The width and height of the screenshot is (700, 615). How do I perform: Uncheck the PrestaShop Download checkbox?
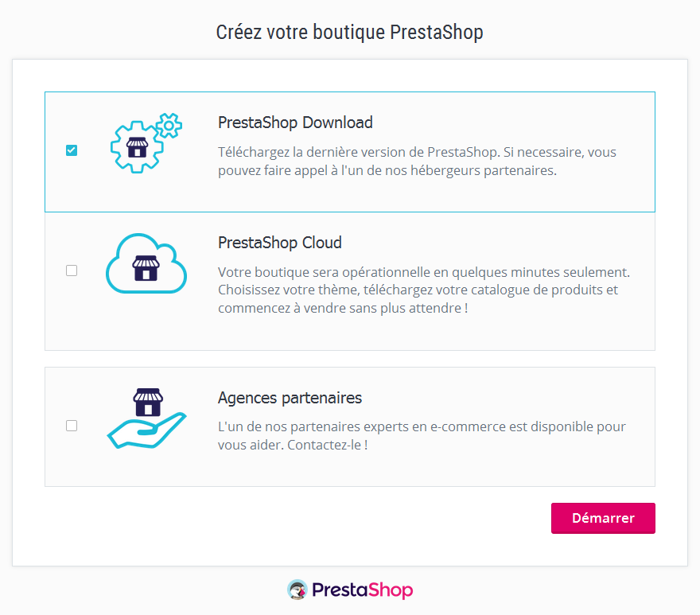pos(72,150)
